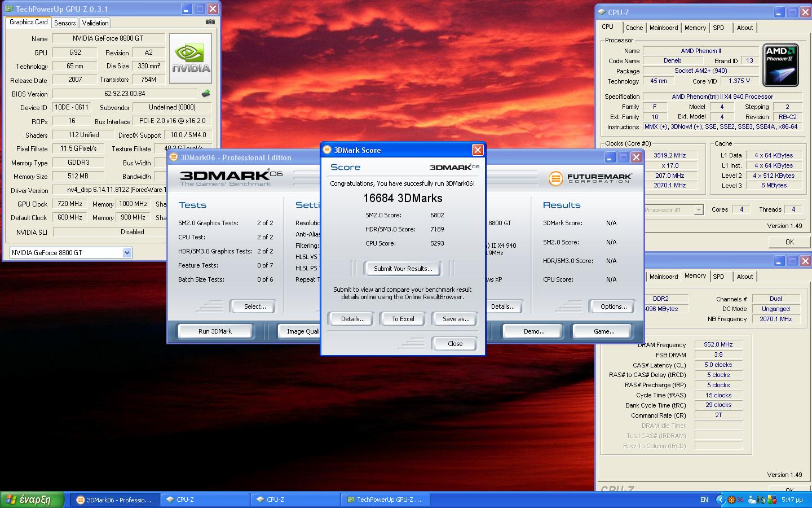Click the Demo button in 3DMark06
Image resolution: width=812 pixels, height=508 pixels.
(x=533, y=331)
